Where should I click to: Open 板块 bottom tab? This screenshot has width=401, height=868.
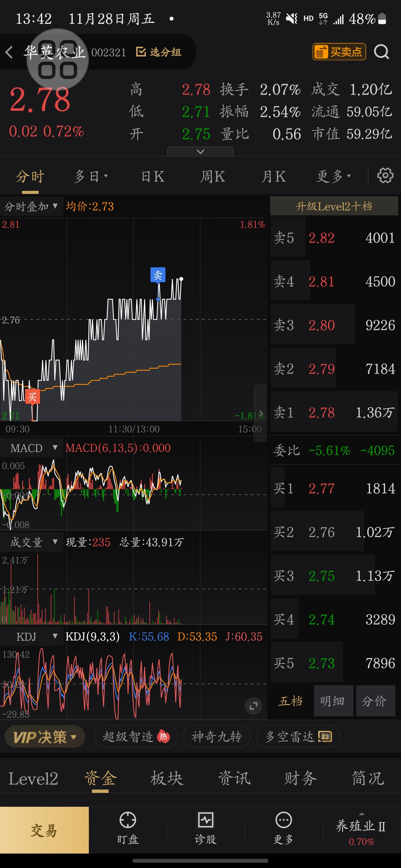point(167,779)
